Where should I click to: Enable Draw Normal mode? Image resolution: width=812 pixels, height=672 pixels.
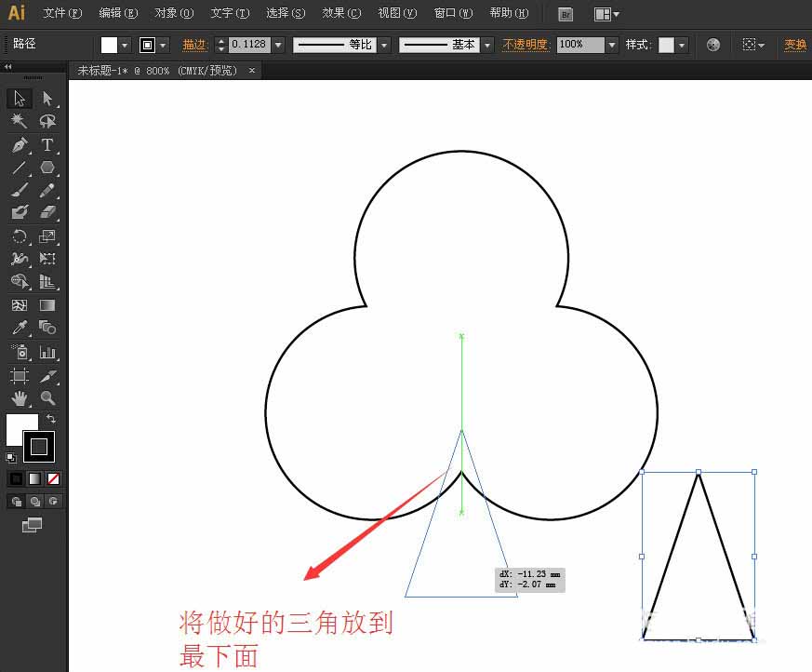pos(16,501)
